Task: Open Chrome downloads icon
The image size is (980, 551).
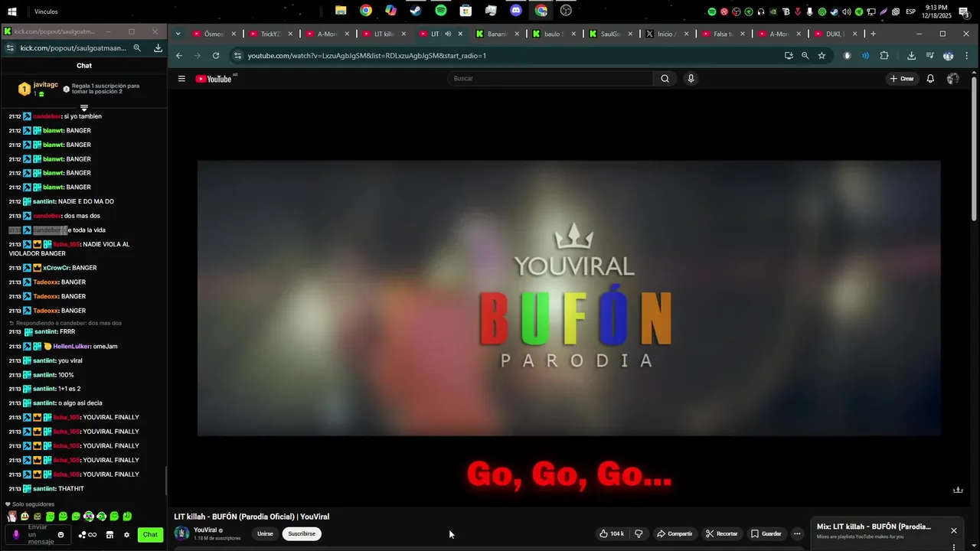Action: (911, 56)
